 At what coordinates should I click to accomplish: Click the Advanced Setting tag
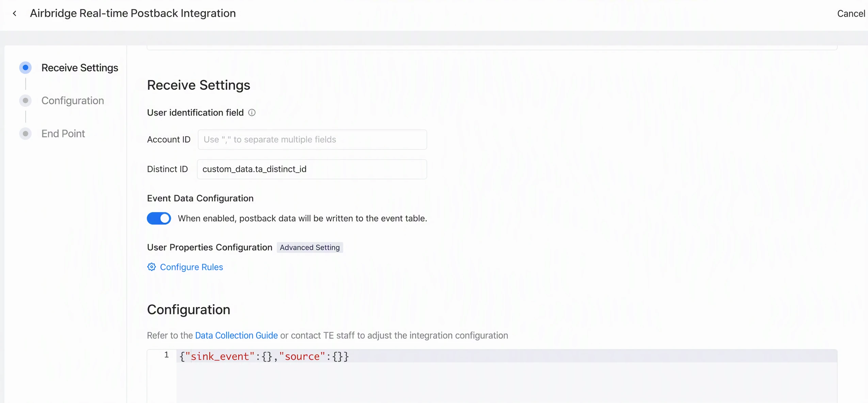pyautogui.click(x=310, y=247)
